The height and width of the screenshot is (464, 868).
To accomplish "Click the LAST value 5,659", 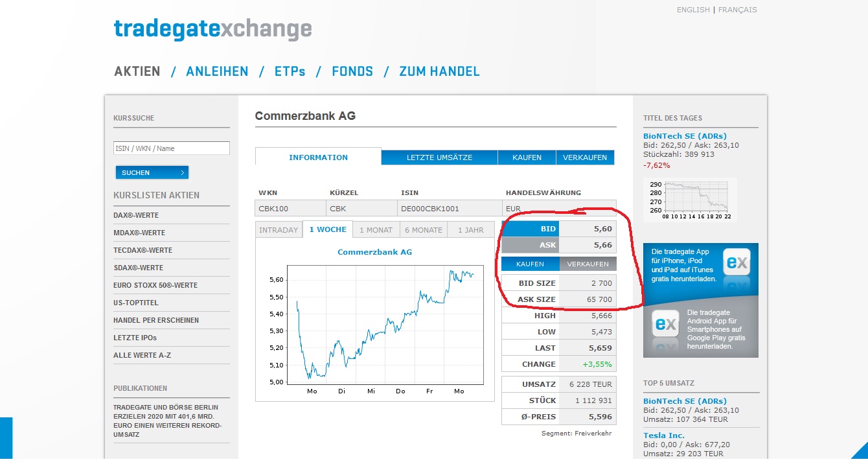I will [601, 348].
